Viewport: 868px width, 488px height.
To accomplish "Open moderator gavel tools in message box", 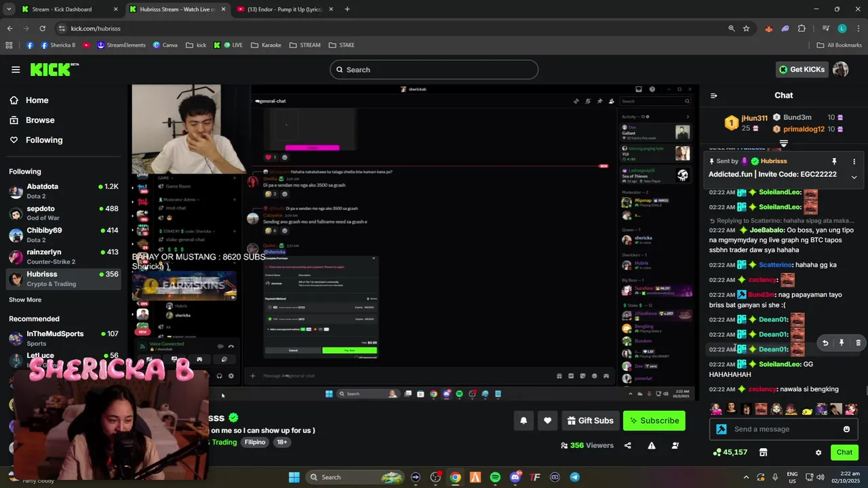I will coord(721,429).
